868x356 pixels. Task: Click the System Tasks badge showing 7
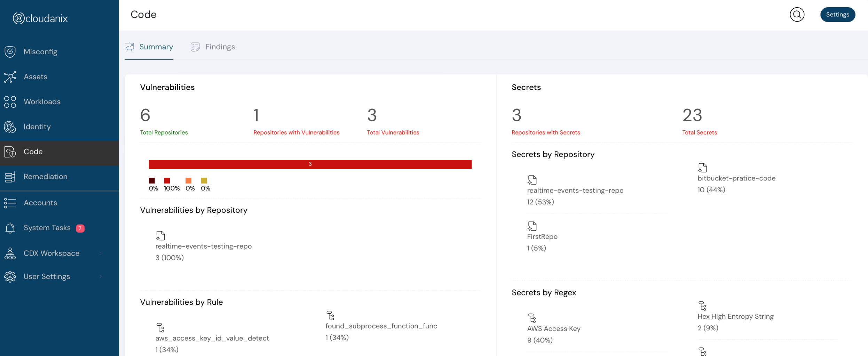coord(79,228)
